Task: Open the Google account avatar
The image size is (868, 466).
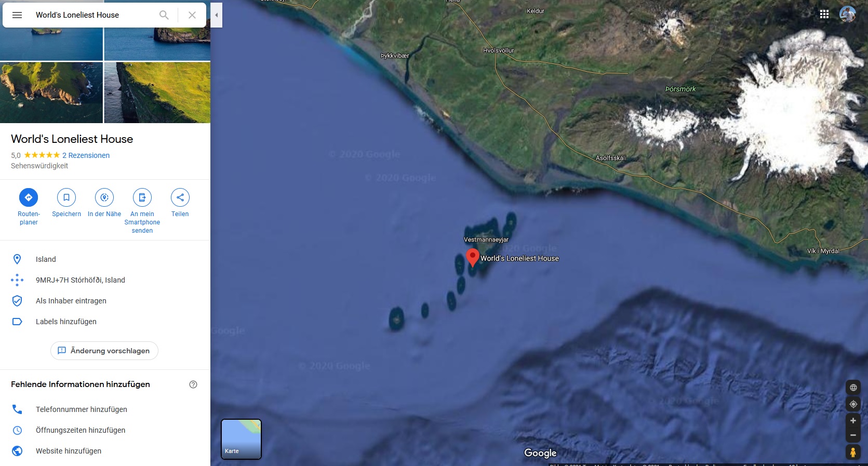Action: point(848,15)
